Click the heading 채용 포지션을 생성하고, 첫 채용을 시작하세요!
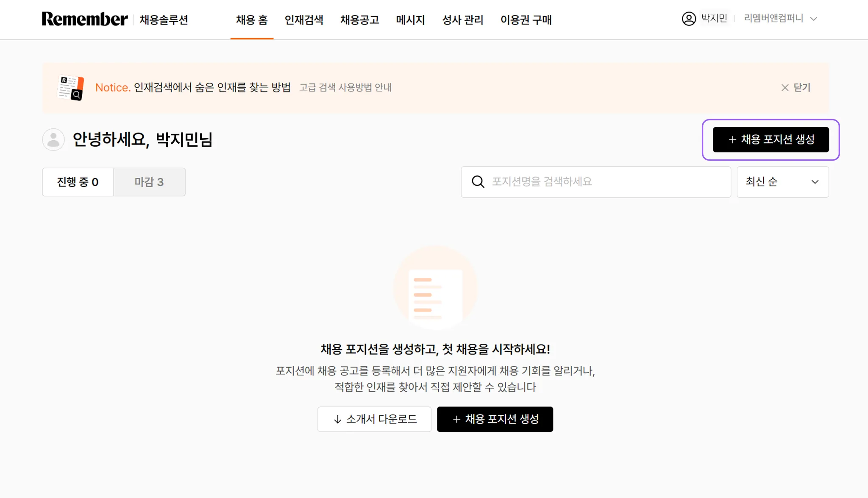 point(435,349)
